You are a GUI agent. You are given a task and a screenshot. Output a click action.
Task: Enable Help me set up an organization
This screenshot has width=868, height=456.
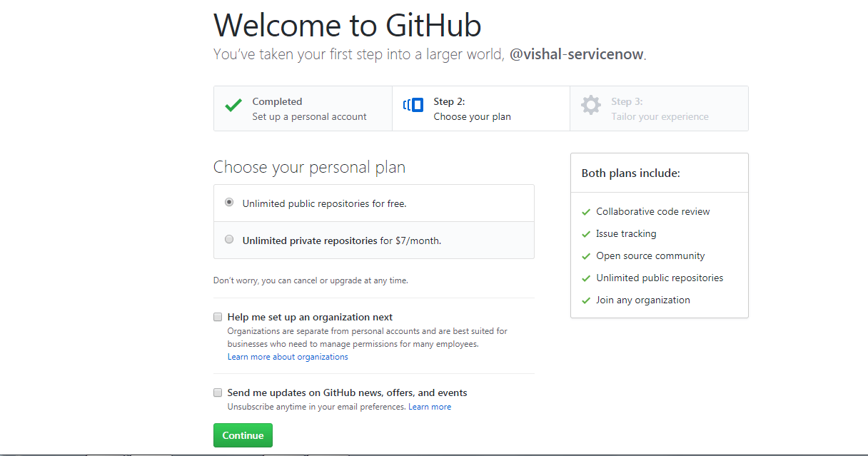click(218, 317)
